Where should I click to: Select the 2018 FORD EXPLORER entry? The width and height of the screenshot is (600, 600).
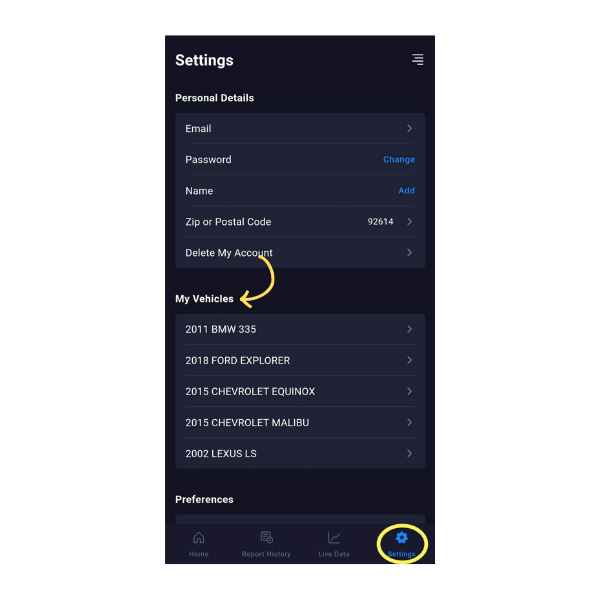point(300,360)
